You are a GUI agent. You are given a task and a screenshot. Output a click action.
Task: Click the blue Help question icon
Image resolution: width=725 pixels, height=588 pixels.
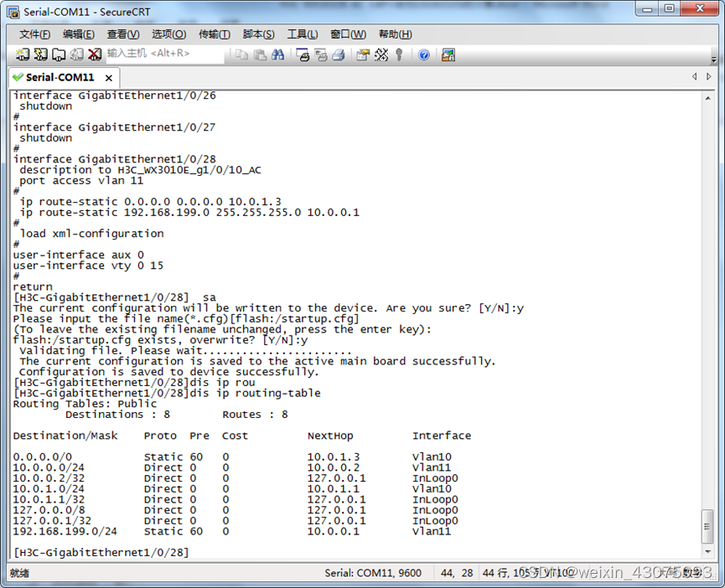423,54
